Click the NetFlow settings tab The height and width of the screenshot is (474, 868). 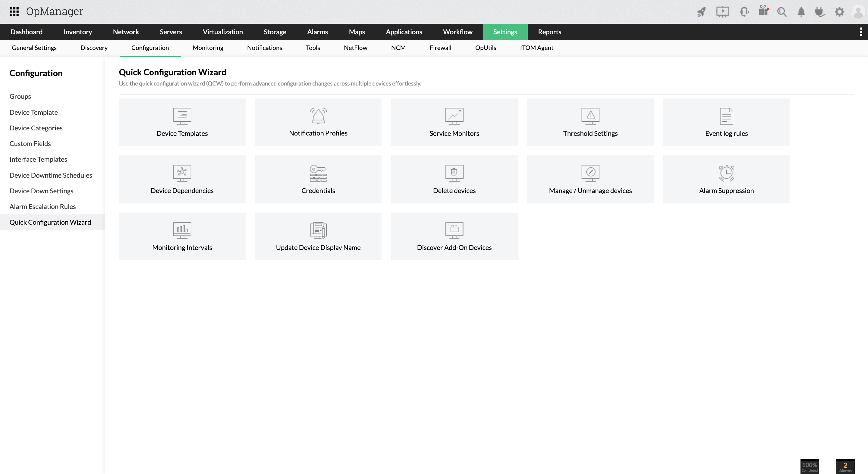click(x=355, y=48)
